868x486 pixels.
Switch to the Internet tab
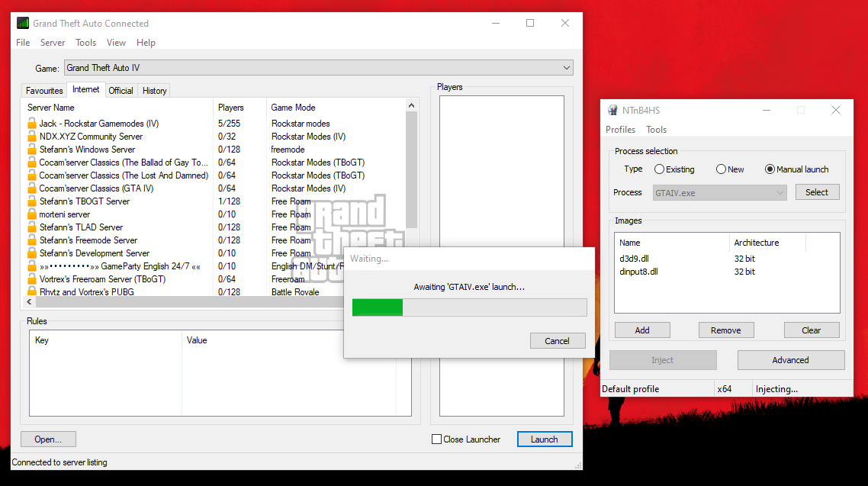85,90
